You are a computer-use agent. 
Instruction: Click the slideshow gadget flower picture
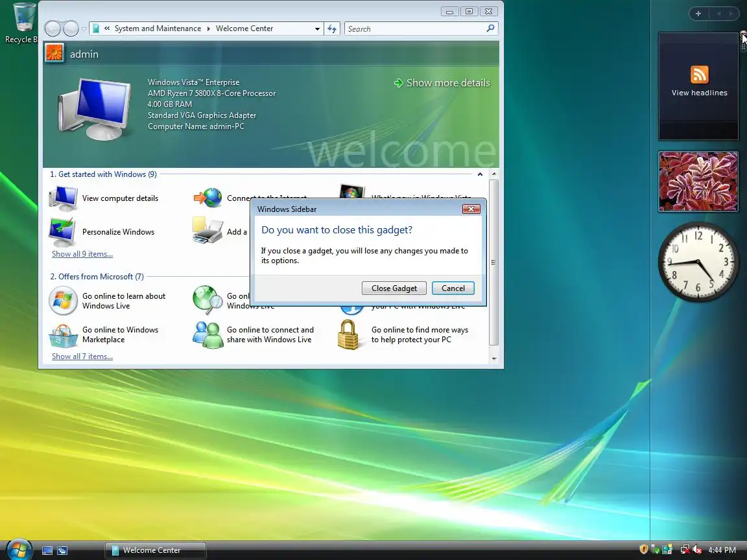[698, 181]
